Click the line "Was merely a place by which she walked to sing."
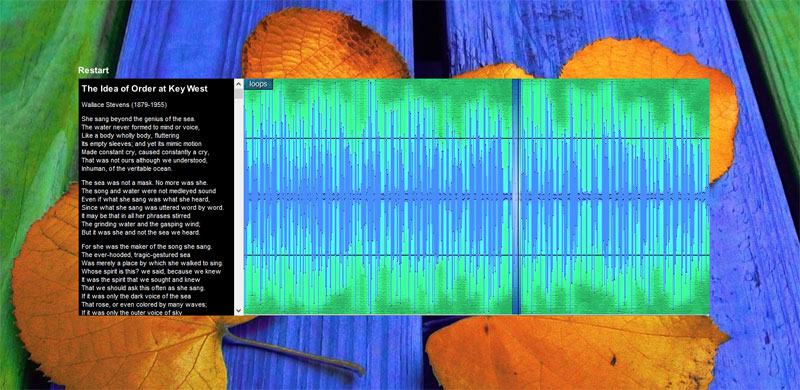The image size is (800, 390). tap(152, 263)
